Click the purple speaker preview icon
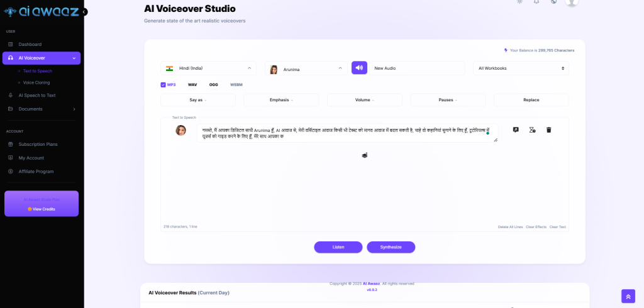644x308 pixels. coord(358,68)
